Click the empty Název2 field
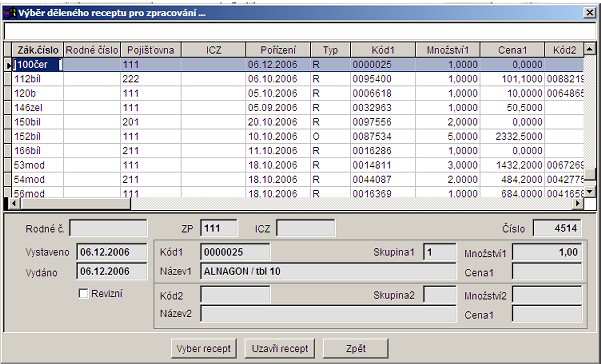 [x=328, y=314]
